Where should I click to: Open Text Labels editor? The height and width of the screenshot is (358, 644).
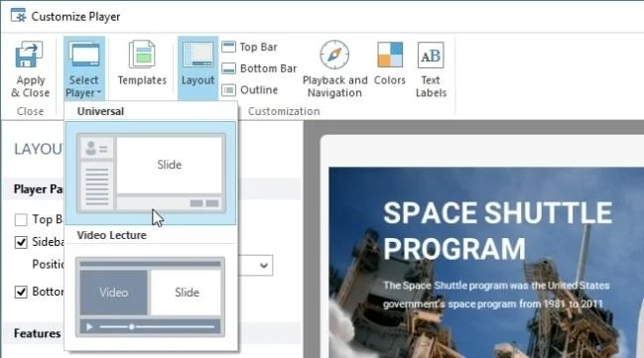click(431, 69)
